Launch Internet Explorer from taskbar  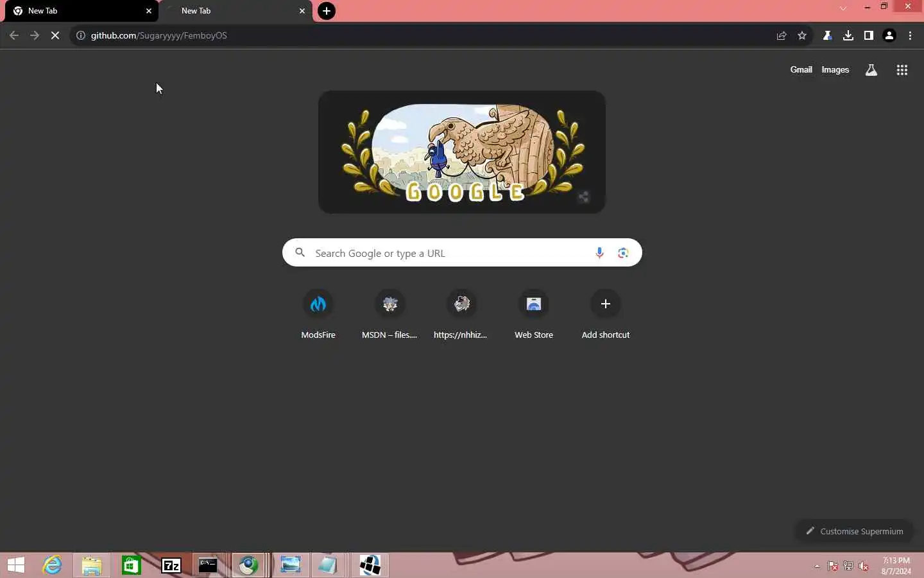tap(52, 566)
